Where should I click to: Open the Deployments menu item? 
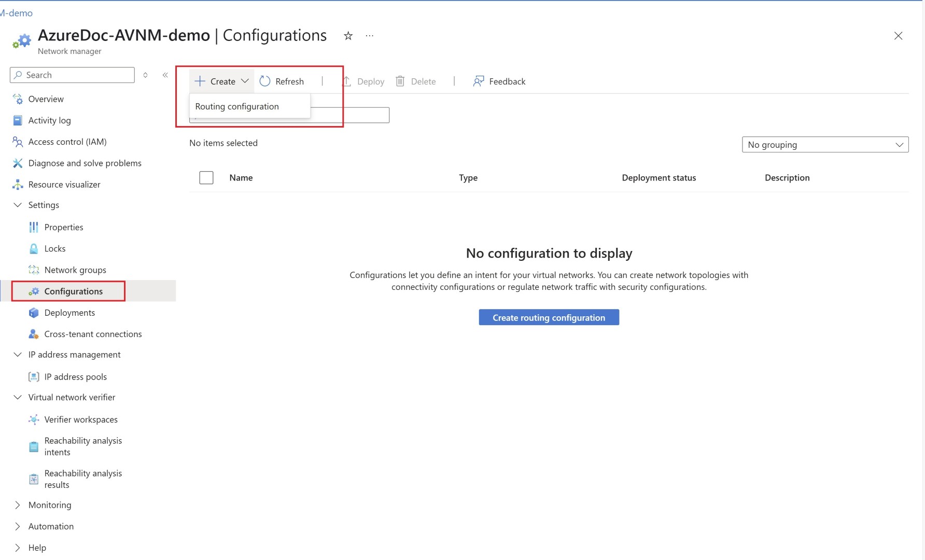click(69, 313)
